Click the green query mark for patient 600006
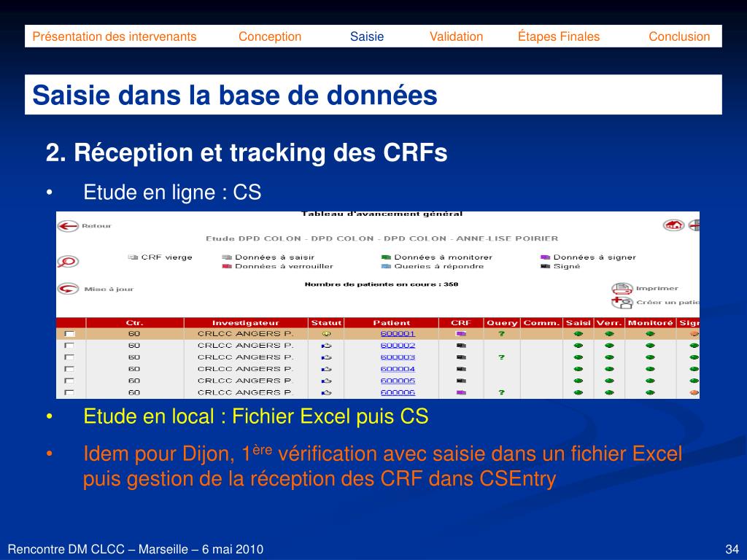747x560 pixels. (501, 392)
